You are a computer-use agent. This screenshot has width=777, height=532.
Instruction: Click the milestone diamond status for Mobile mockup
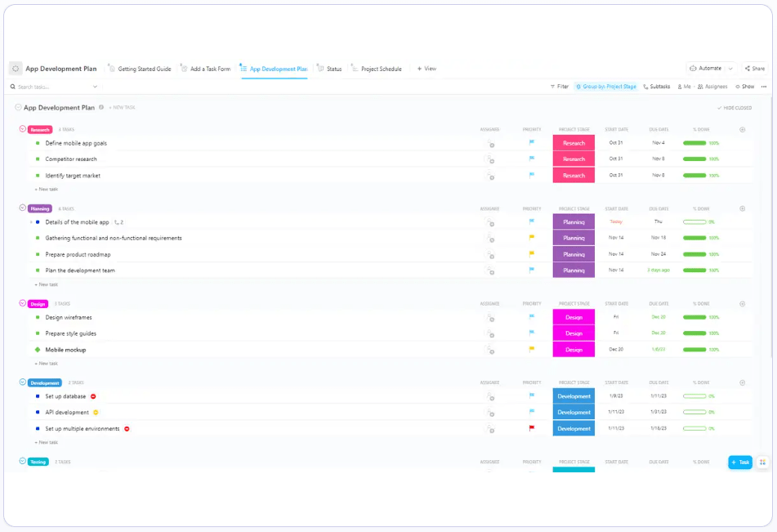(x=38, y=350)
